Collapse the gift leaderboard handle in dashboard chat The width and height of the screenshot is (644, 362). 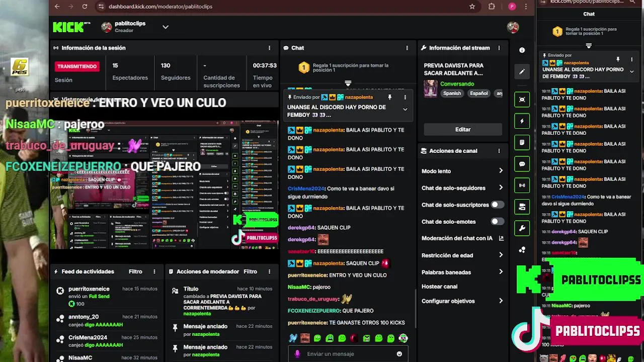tap(348, 83)
